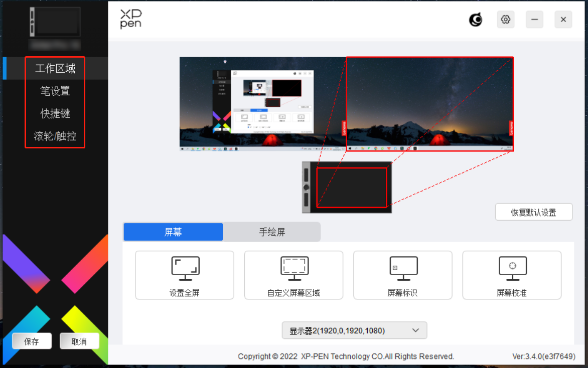Open 工作区域 in the sidebar
This screenshot has height=368, width=588.
tap(55, 69)
